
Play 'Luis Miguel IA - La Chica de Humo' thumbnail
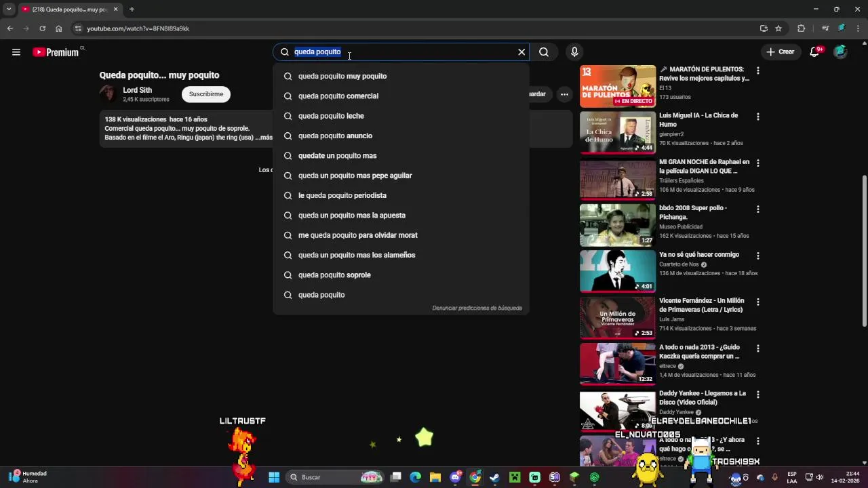(618, 132)
